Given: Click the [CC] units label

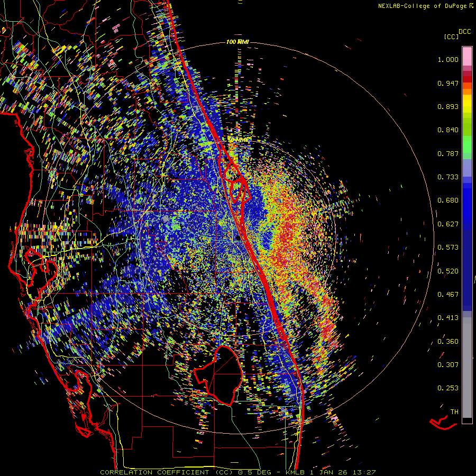Looking at the screenshot, I should [452, 36].
